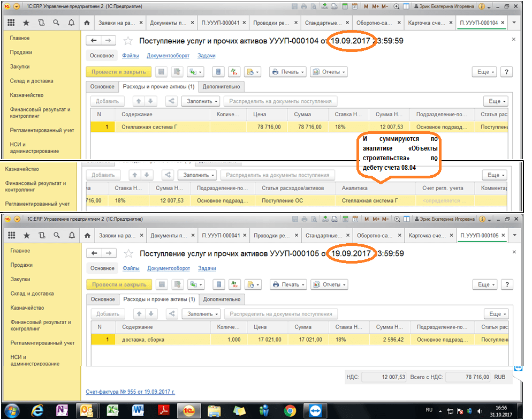This screenshot has width=532, height=420.
Task: Open History icon in УУУП-000104 window toolbar
Action: tap(41, 22)
